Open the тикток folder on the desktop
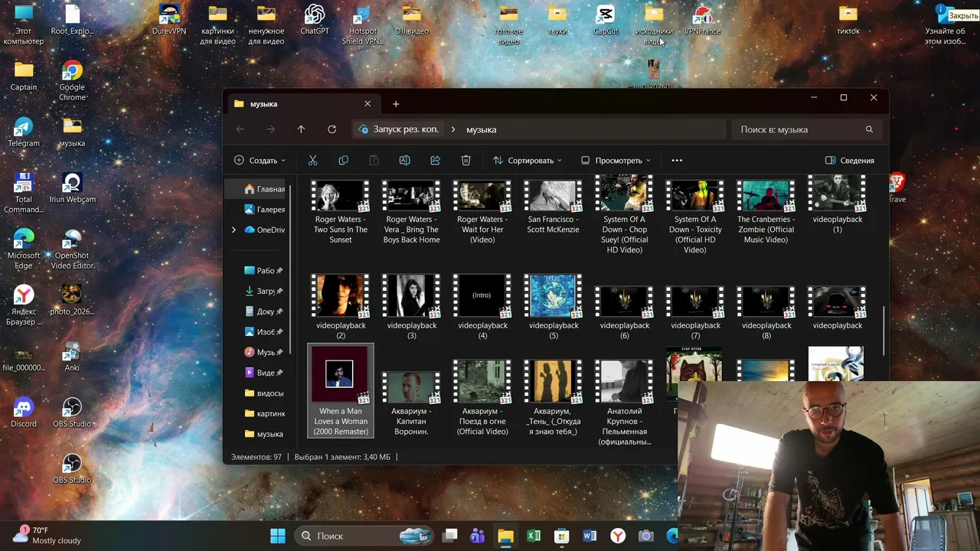 pos(848,20)
